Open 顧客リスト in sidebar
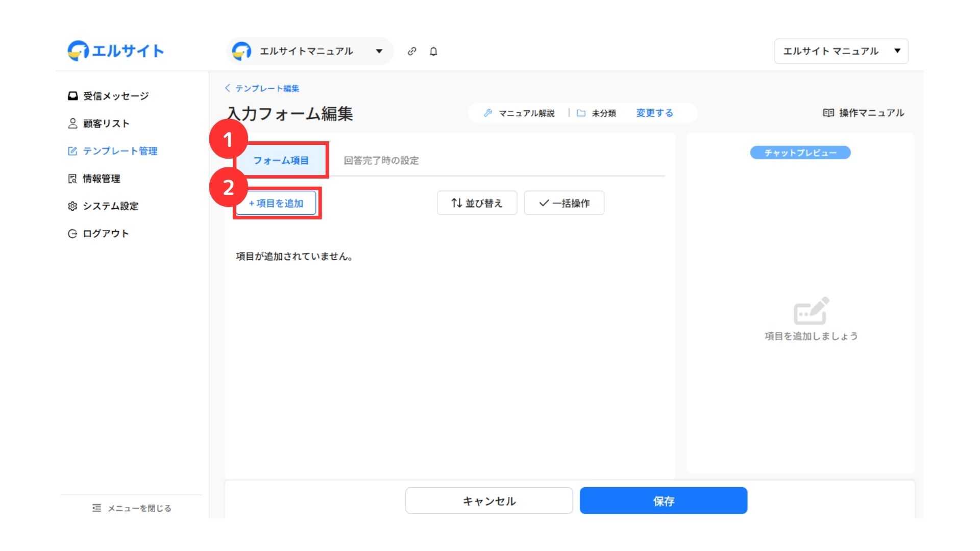This screenshot has height=551, width=980. tap(99, 123)
